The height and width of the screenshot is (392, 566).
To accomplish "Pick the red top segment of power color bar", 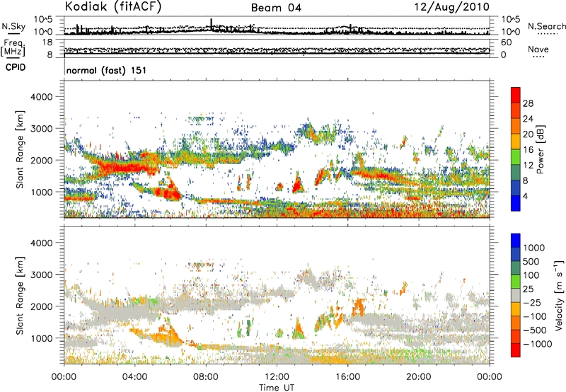I will tap(516, 96).
